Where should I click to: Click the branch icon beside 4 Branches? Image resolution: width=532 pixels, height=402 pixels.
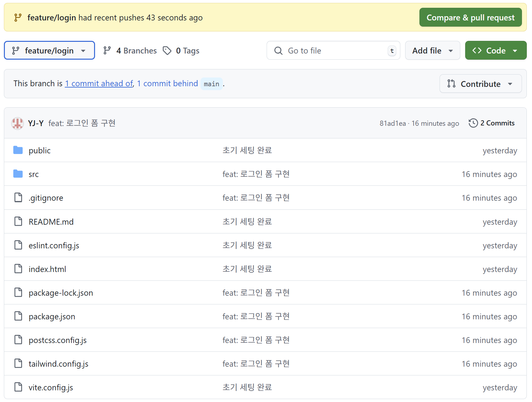pyautogui.click(x=107, y=51)
